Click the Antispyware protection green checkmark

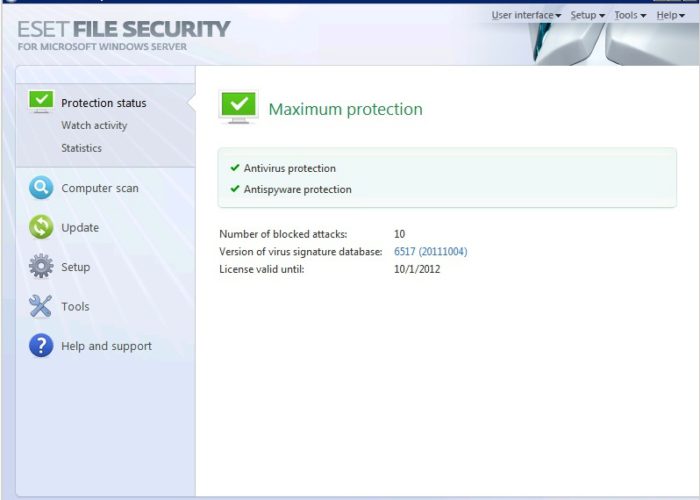click(235, 189)
